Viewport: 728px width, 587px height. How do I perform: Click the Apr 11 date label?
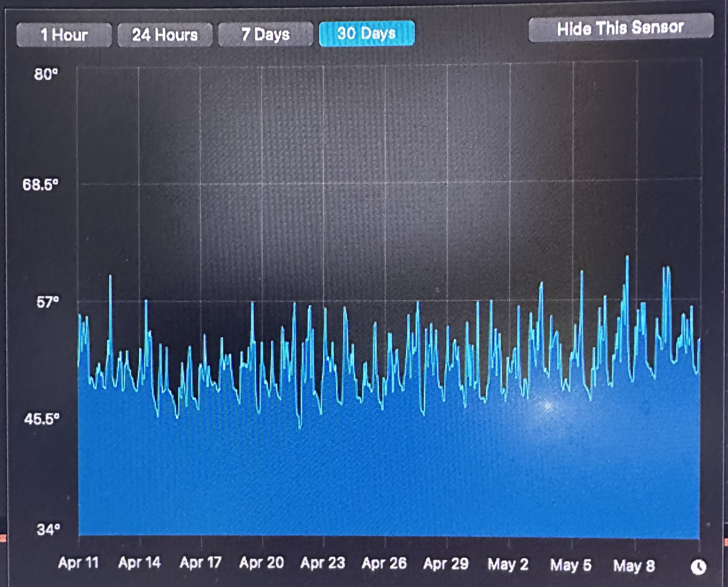(79, 563)
